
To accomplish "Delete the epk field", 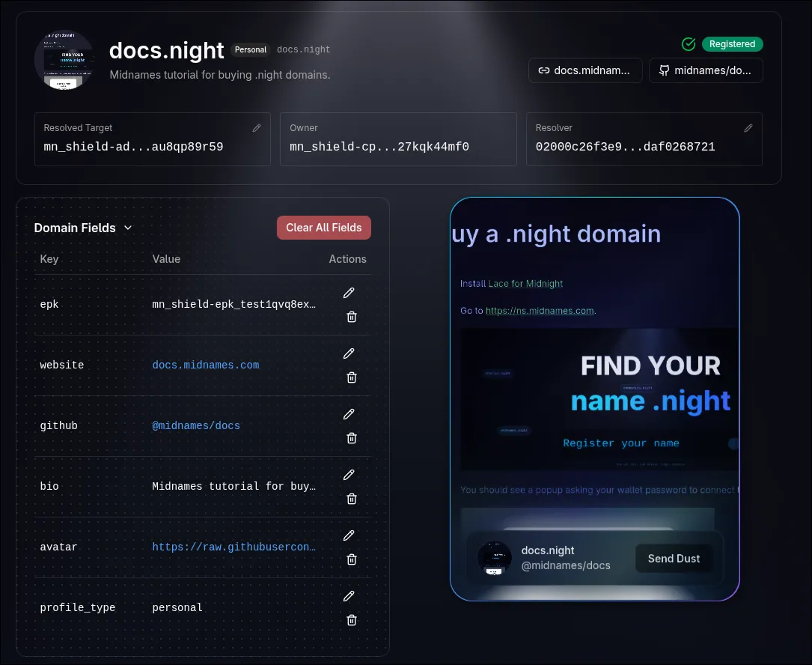I will [352, 317].
